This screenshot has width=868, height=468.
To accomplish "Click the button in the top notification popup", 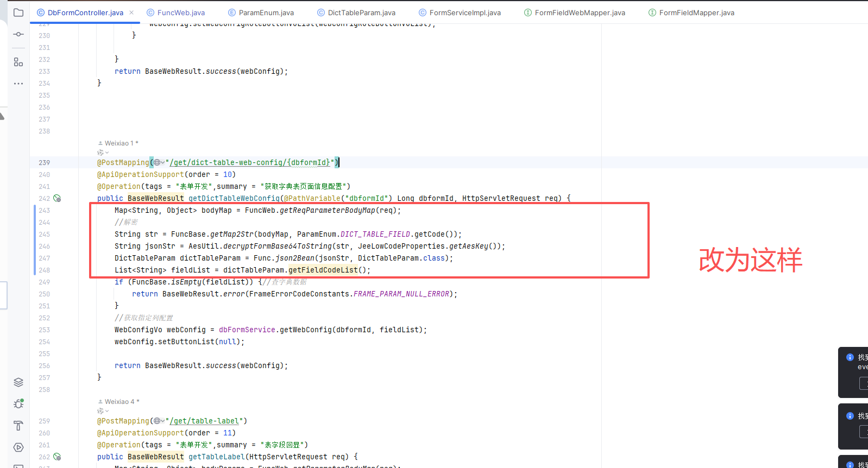I will tap(864, 383).
